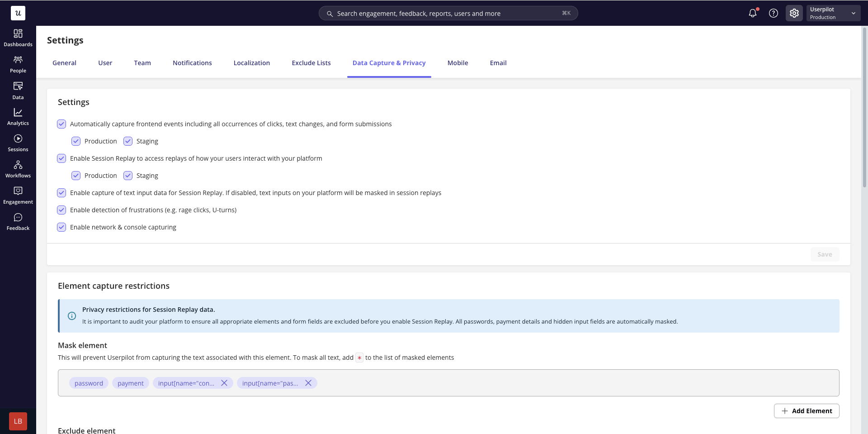Viewport: 868px width, 434px height.
Task: Click the asterisk code snippet
Action: (359, 358)
